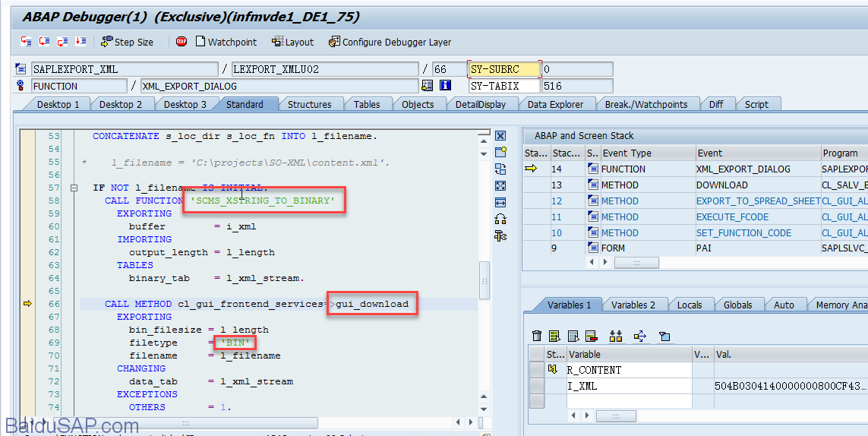Open the Step Size option
Image resolution: width=868 pixels, height=436 pixels.
click(127, 42)
